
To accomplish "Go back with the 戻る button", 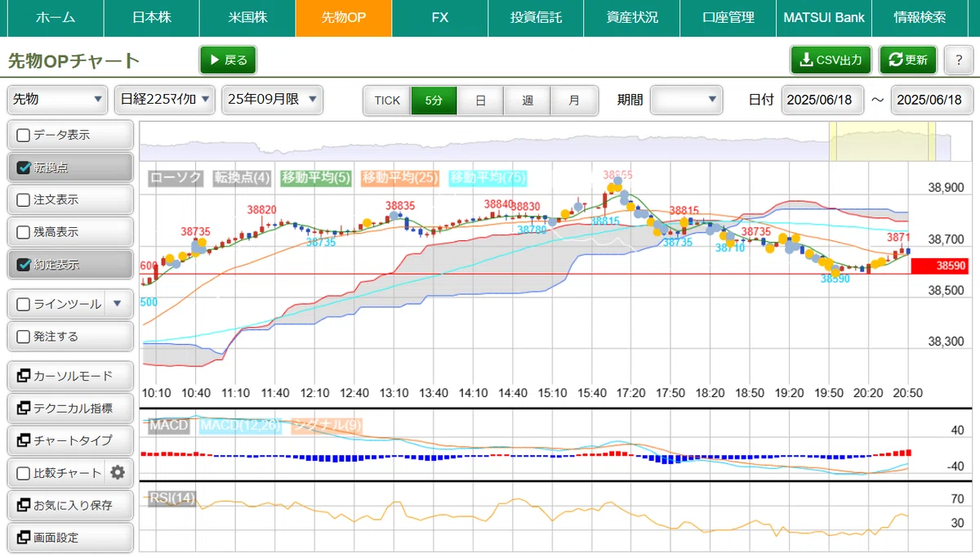I will [x=228, y=60].
